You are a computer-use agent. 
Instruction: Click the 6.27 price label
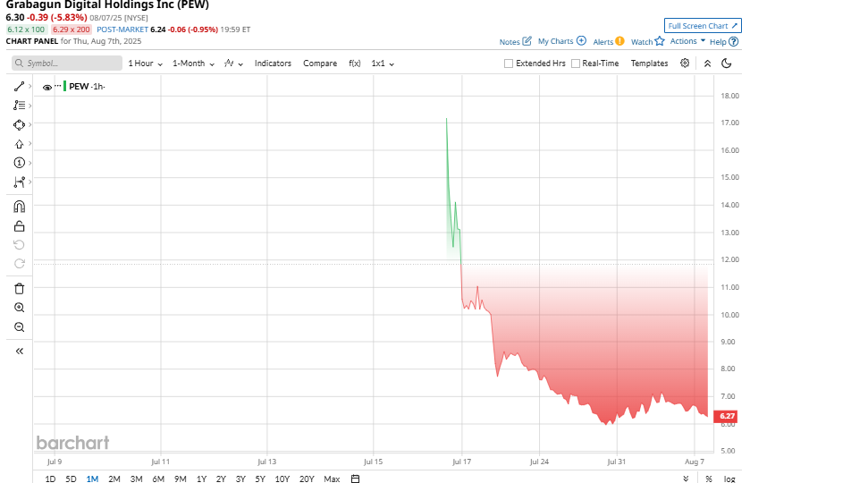(x=726, y=416)
